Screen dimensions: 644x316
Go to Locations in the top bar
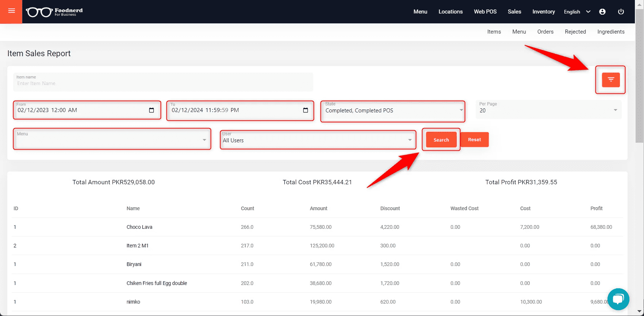tap(451, 12)
